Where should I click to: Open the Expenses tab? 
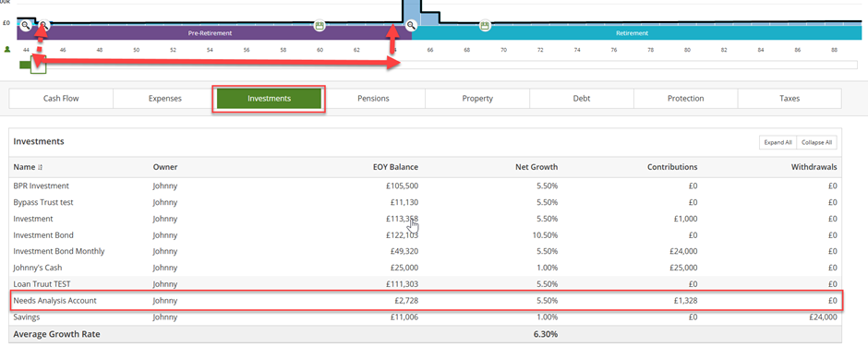tap(165, 99)
